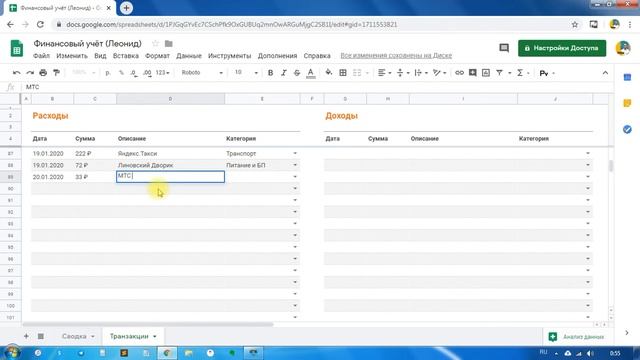Decrease decimal places button
640x360 pixels.
[x=133, y=73]
